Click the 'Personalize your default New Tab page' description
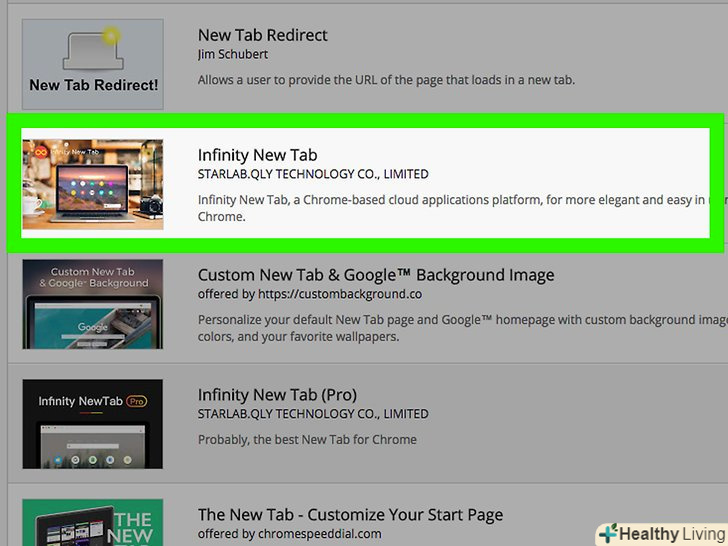728x546 pixels. (463, 328)
